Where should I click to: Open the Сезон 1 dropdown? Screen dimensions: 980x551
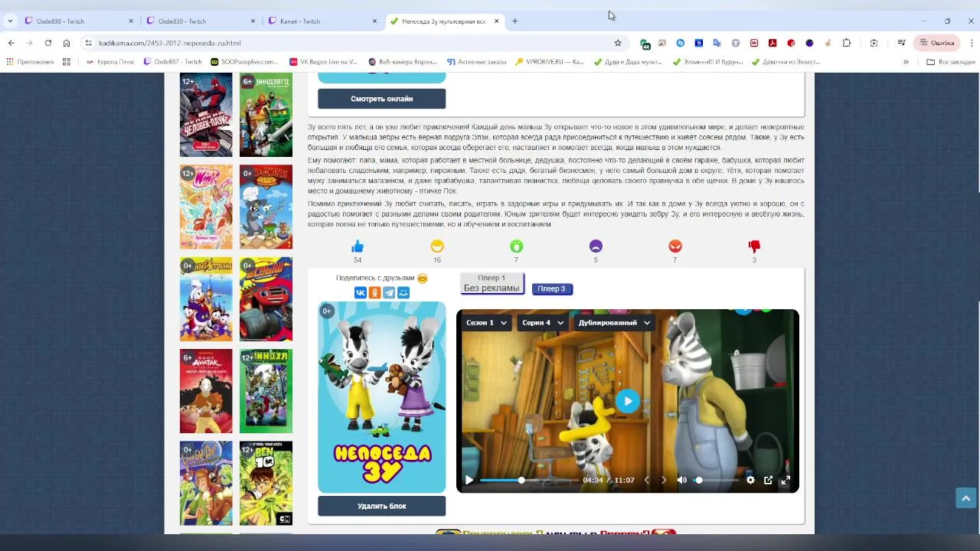[487, 323]
